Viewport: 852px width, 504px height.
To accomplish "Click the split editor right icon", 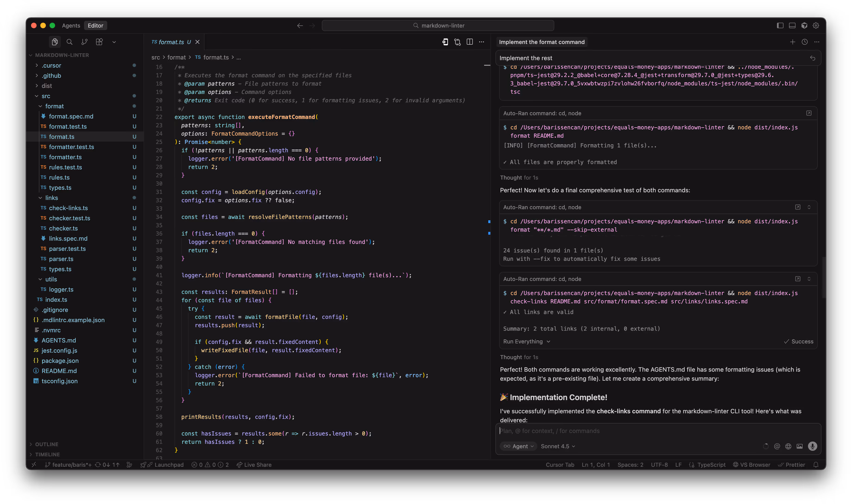I will click(x=470, y=42).
